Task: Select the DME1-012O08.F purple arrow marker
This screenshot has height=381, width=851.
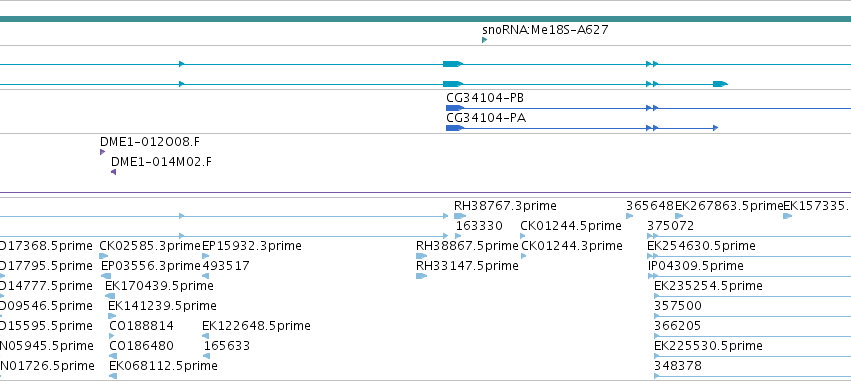Action: (x=102, y=152)
